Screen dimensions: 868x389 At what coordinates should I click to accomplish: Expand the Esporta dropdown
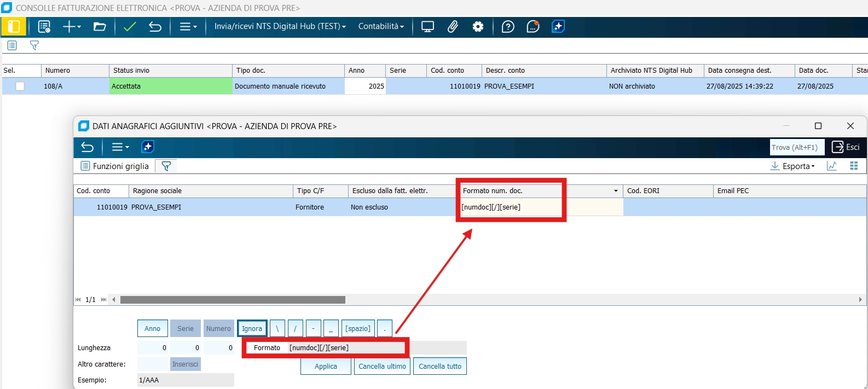pos(792,166)
